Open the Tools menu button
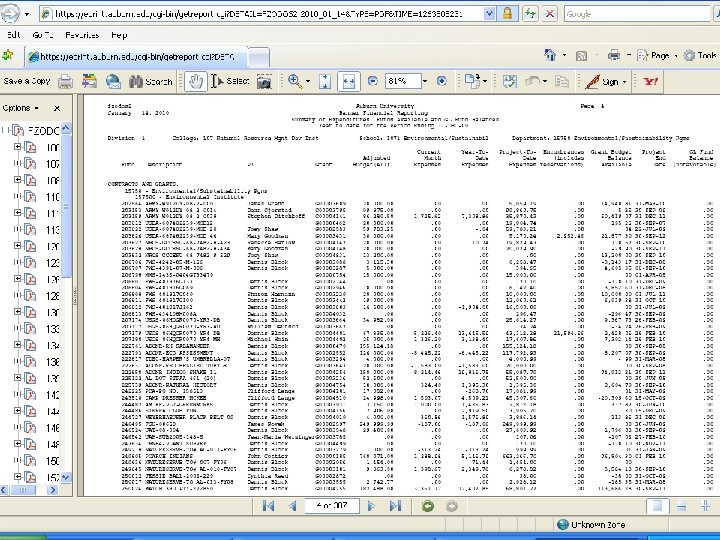 coord(701,56)
